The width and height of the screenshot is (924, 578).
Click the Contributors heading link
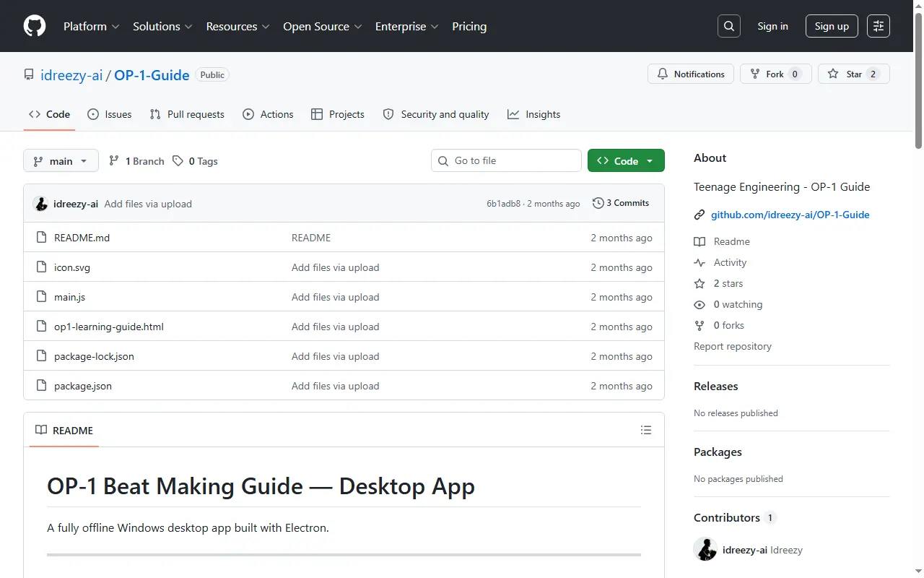pyautogui.click(x=735, y=518)
